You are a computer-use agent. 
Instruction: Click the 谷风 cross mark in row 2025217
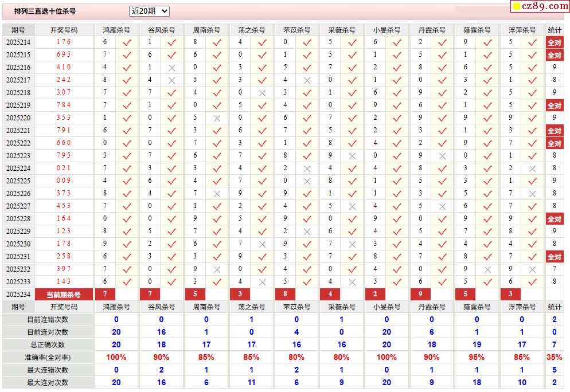pyautogui.click(x=172, y=81)
